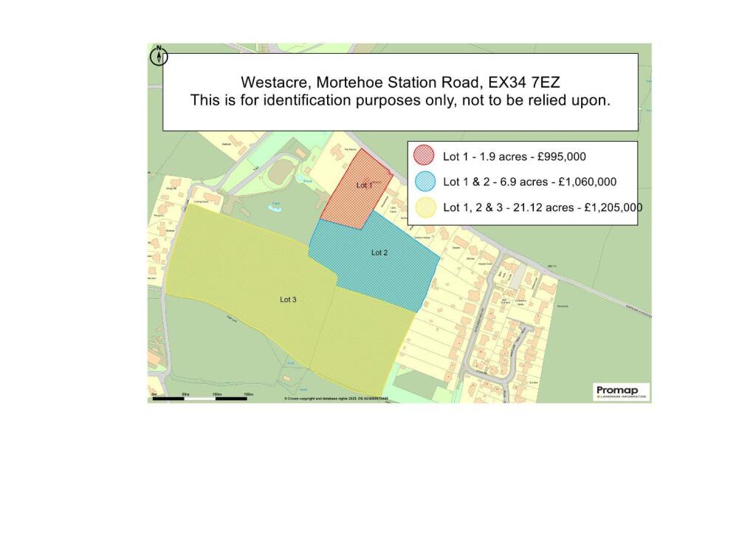This screenshot has width=756, height=544.
Task: Expand the £1,060,000 legend row
Action: tap(532, 182)
